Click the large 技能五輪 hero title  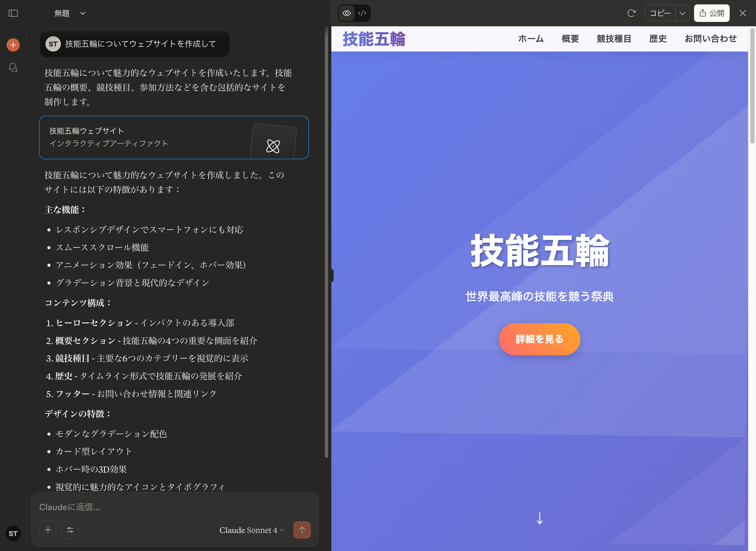point(539,251)
